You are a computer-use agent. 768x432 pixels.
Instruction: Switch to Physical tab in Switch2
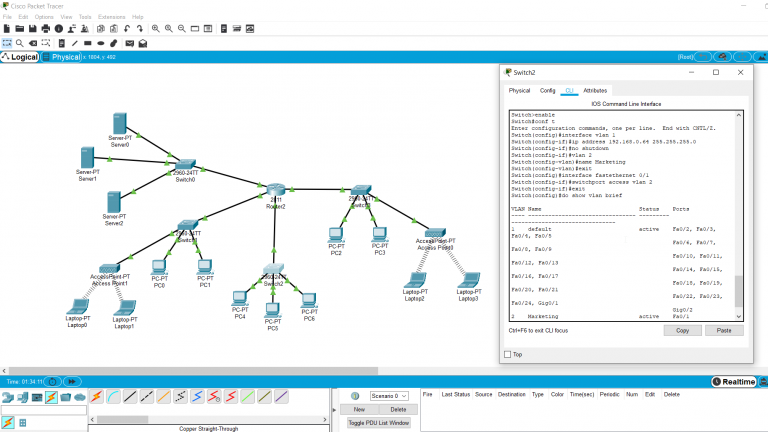519,91
